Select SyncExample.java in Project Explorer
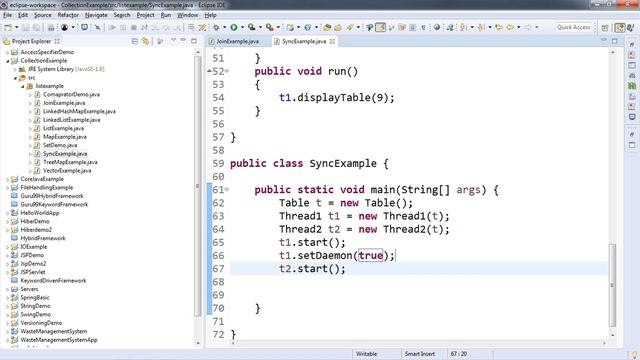 point(65,154)
